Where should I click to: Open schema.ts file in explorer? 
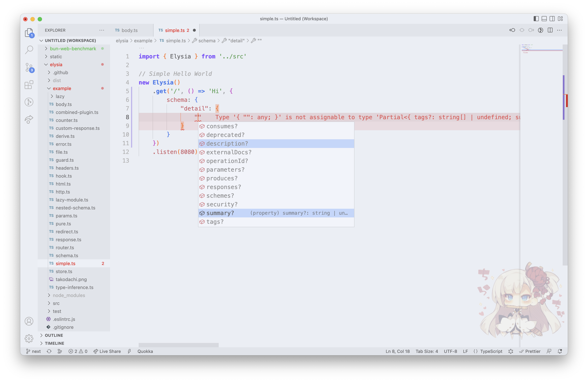(74, 255)
